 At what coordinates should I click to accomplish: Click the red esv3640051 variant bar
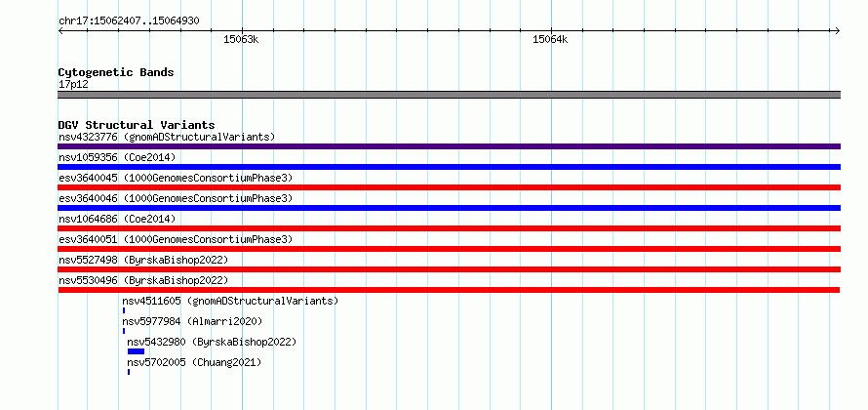pyautogui.click(x=449, y=249)
